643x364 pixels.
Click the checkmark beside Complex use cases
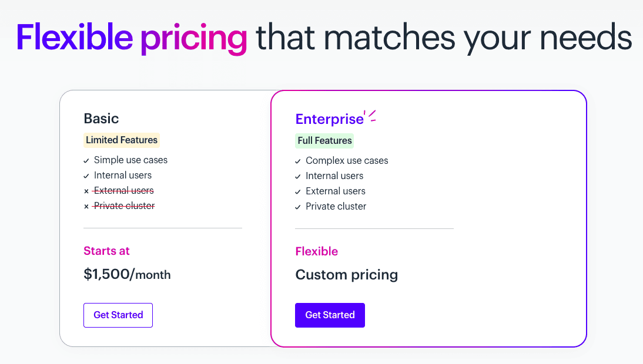[x=297, y=161]
